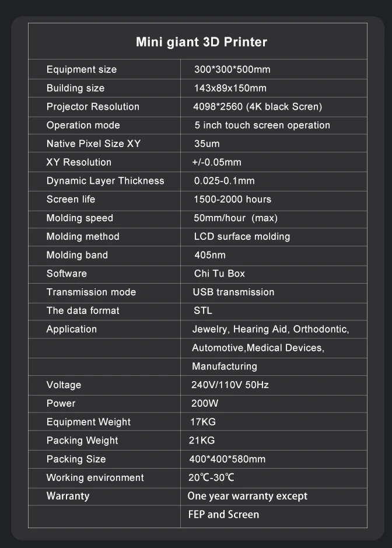Image resolution: width=392 pixels, height=548 pixels.
Task: Click the Chi Tu Box software value
Action: coord(219,274)
